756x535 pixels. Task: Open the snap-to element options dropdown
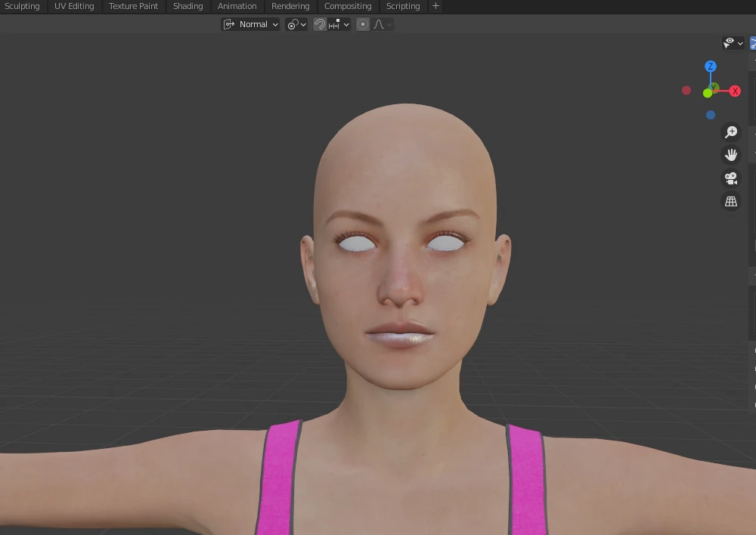coord(339,24)
